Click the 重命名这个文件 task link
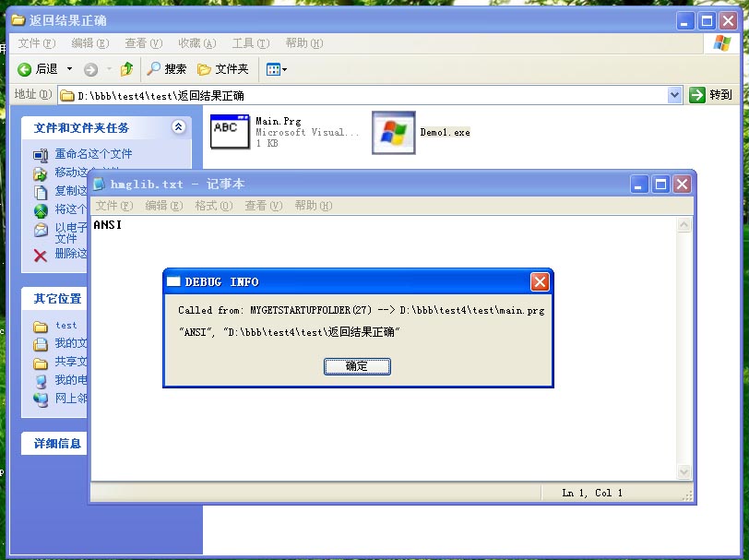 tap(93, 154)
